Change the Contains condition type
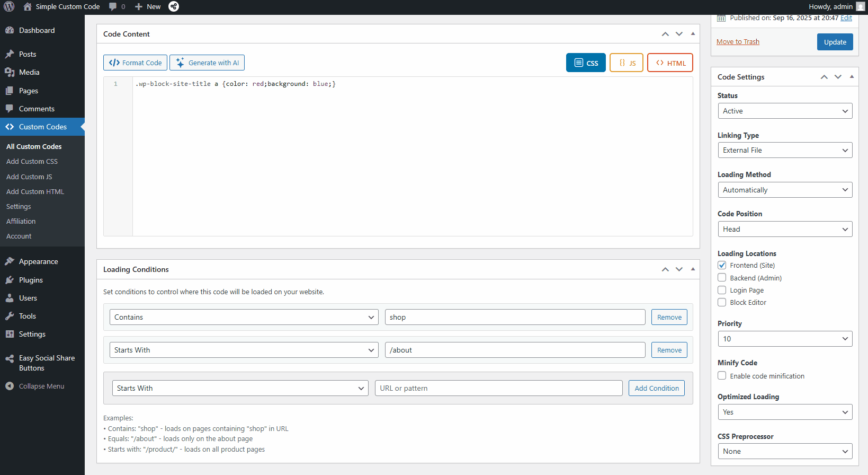868x475 pixels. [x=244, y=317]
